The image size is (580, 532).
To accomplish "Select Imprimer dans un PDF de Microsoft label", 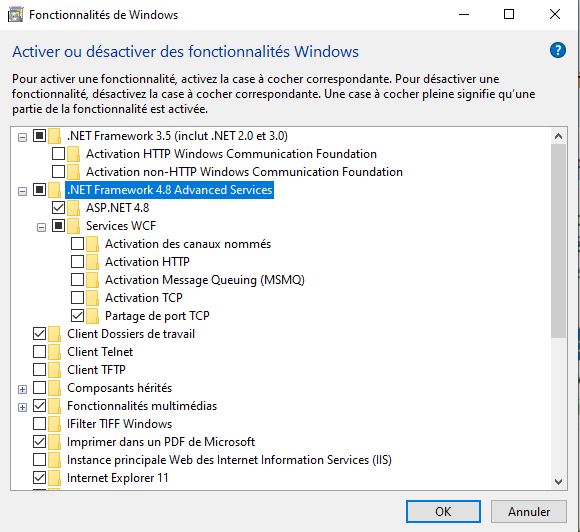I will pyautogui.click(x=161, y=442).
